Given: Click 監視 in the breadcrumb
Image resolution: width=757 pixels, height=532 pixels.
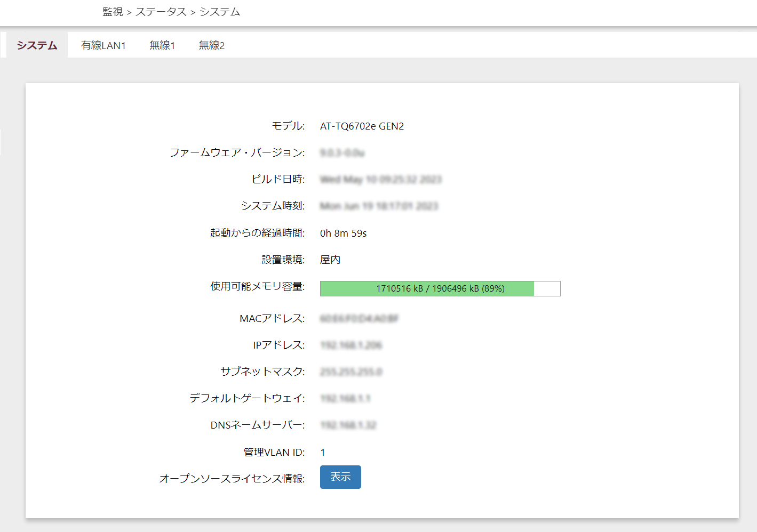Looking at the screenshot, I should tap(113, 12).
